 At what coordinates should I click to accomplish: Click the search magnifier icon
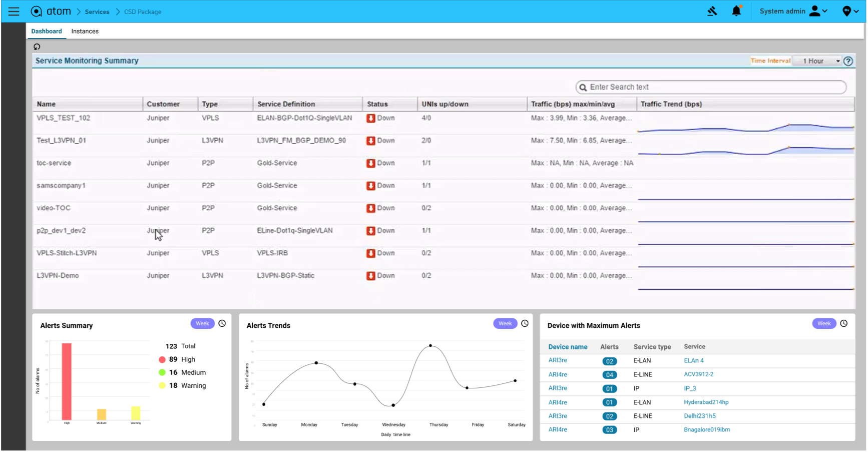583,88
